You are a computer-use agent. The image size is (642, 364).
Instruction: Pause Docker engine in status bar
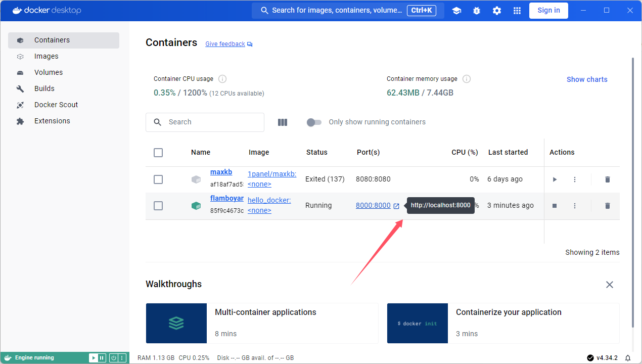click(102, 358)
